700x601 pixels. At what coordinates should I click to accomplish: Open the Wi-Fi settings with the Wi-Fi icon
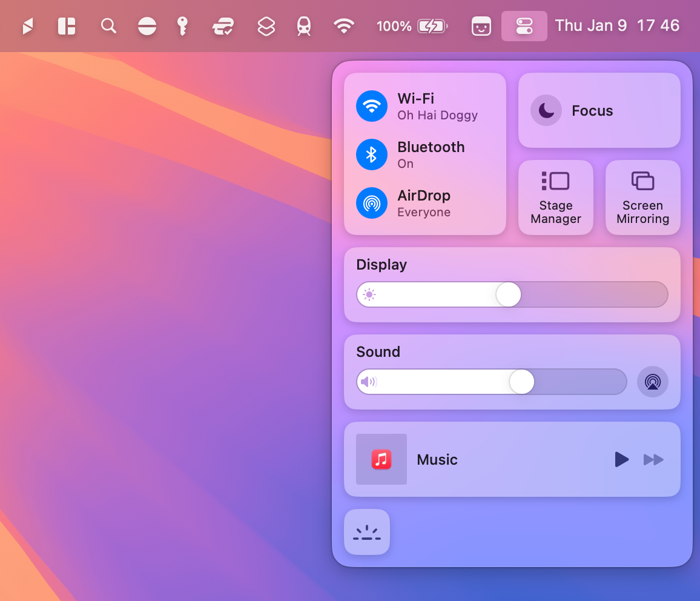[371, 106]
